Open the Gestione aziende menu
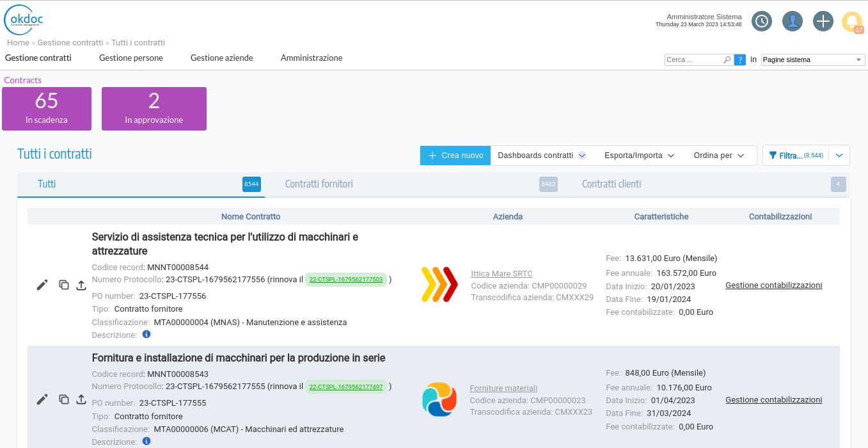Viewport: 868px width, 448px height. point(221,58)
